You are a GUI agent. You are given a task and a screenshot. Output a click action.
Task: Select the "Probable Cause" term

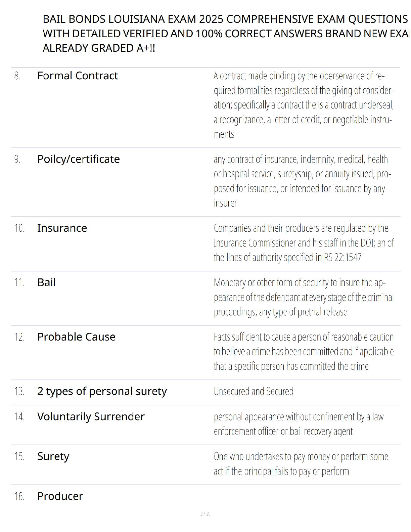coord(76,337)
